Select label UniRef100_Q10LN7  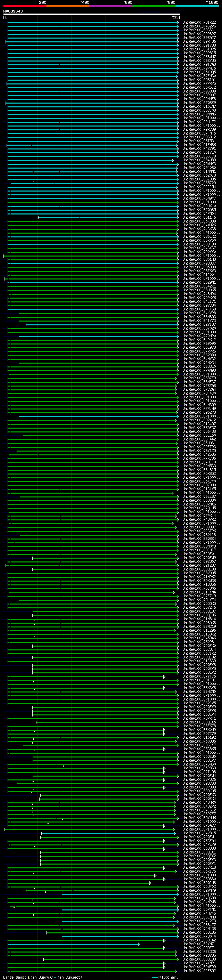(199, 106)
